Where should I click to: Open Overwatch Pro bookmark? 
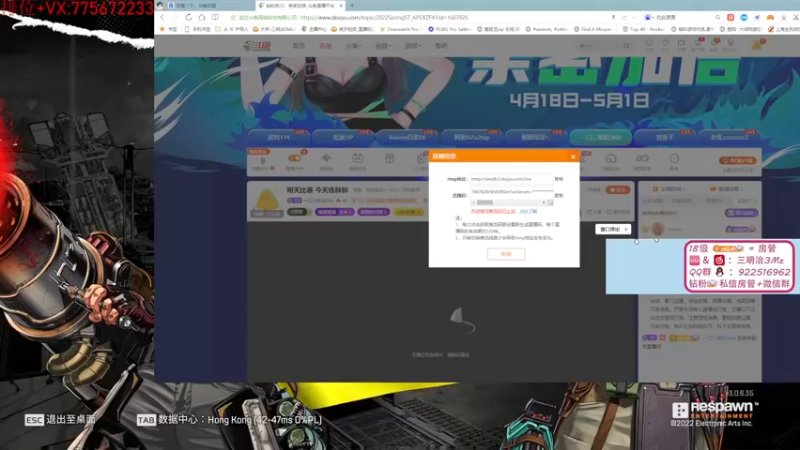coord(399,29)
